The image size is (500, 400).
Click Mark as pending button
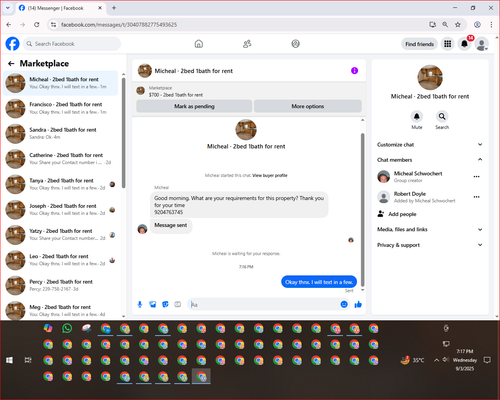coord(194,106)
